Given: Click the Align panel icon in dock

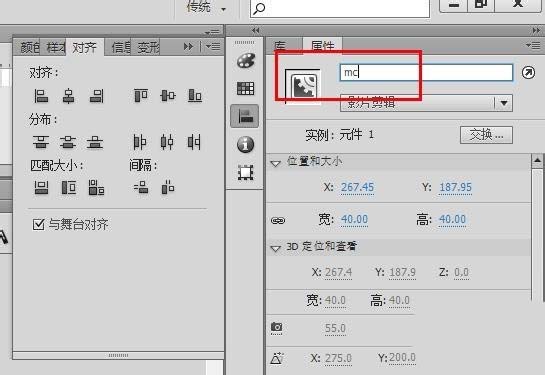Looking at the screenshot, I should (x=245, y=116).
